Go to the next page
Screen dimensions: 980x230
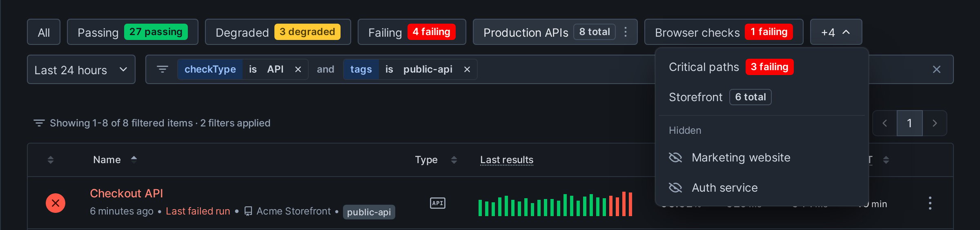click(x=935, y=123)
